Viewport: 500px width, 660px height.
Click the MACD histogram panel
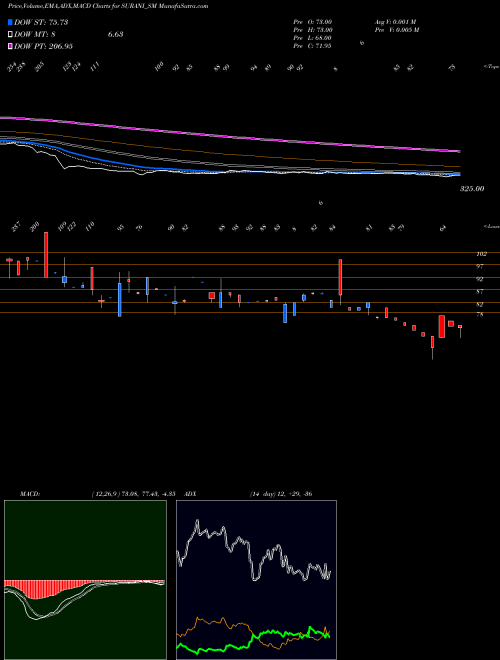(85, 580)
